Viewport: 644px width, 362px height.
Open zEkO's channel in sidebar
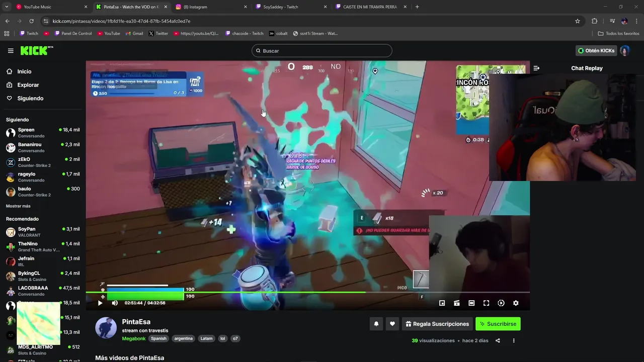pos(43,162)
